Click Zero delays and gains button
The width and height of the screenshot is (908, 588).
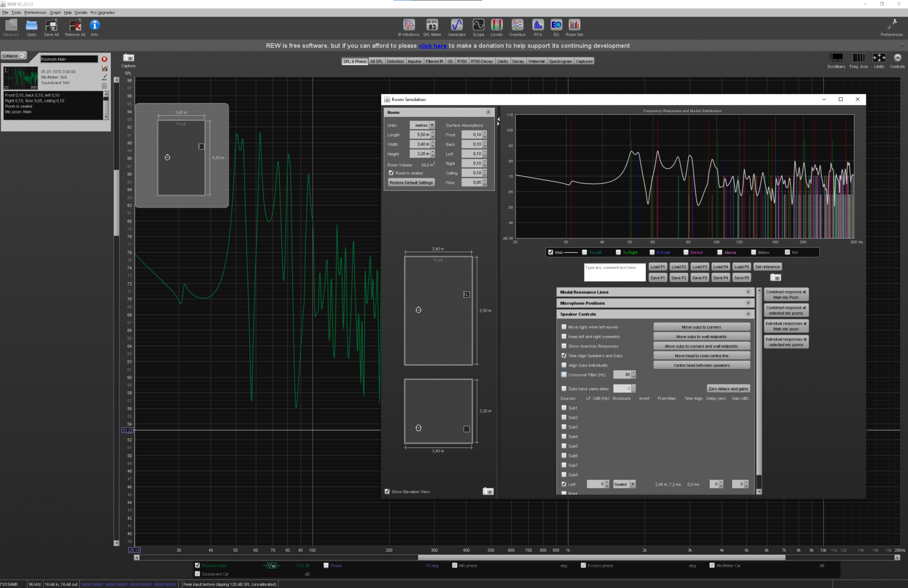[x=728, y=389]
